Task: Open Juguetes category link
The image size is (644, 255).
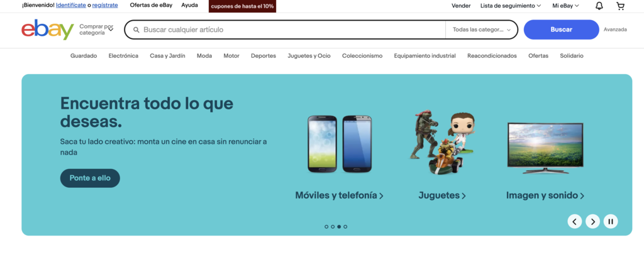Action: pyautogui.click(x=442, y=195)
